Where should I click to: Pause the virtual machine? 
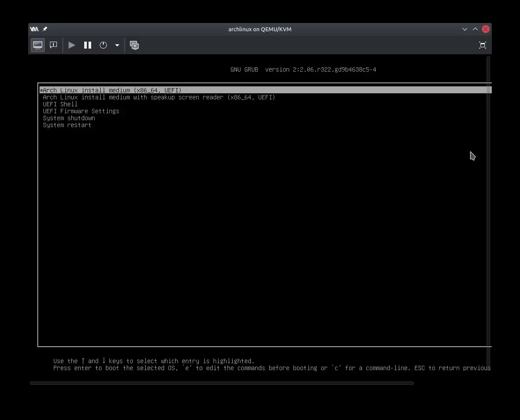click(88, 45)
